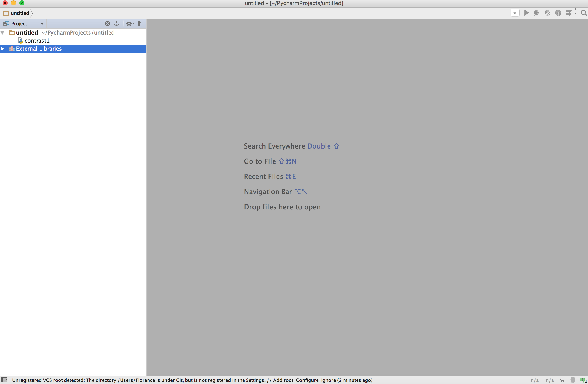The image size is (588, 384).
Task: Click the Profile run icon
Action: pos(558,13)
